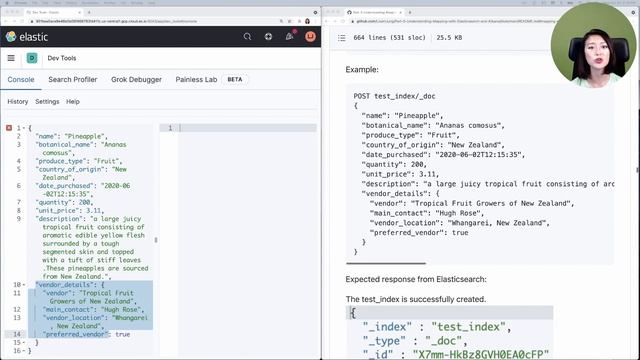Switch to the Console tab
The height and width of the screenshot is (360, 640).
pos(21,80)
